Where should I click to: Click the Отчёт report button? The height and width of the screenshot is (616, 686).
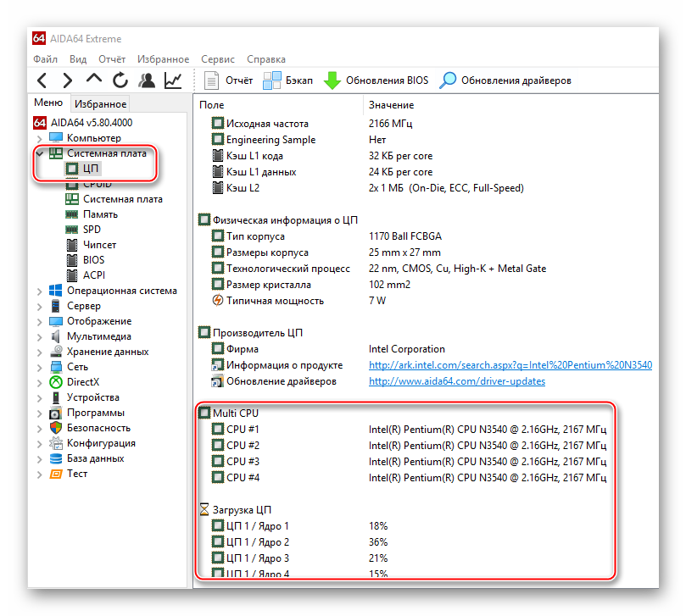[229, 80]
